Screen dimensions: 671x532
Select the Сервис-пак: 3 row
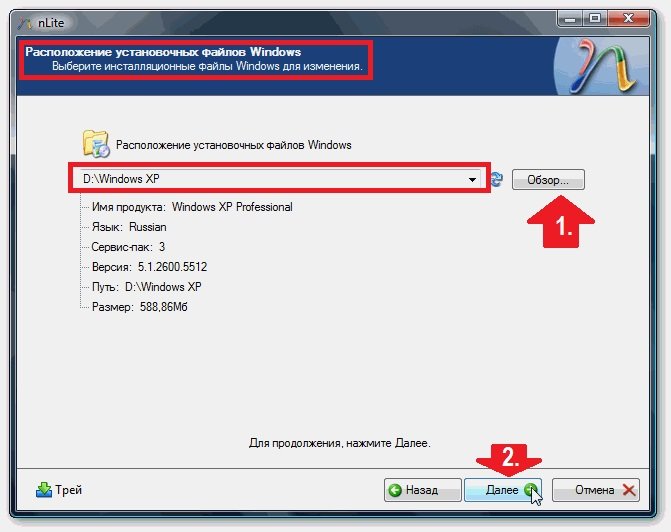click(x=128, y=247)
